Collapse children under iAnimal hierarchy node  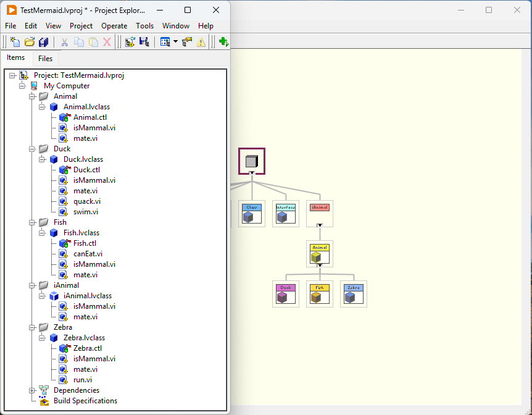[320, 225]
